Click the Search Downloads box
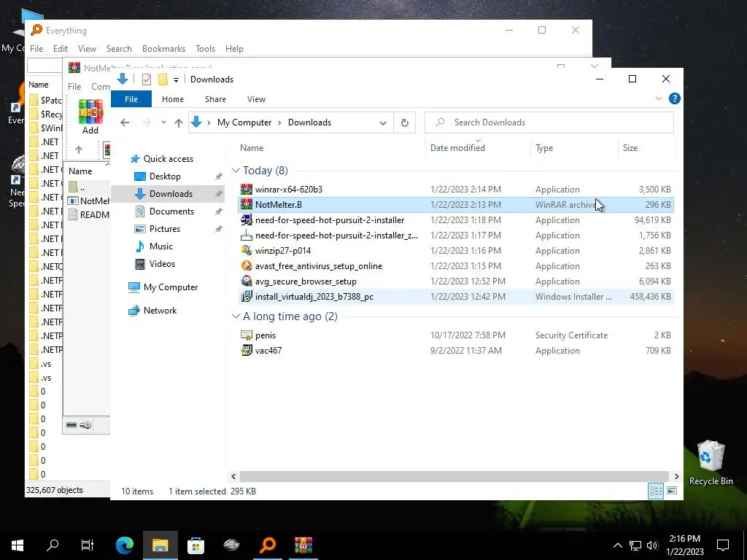Image resolution: width=747 pixels, height=560 pixels. coord(549,122)
